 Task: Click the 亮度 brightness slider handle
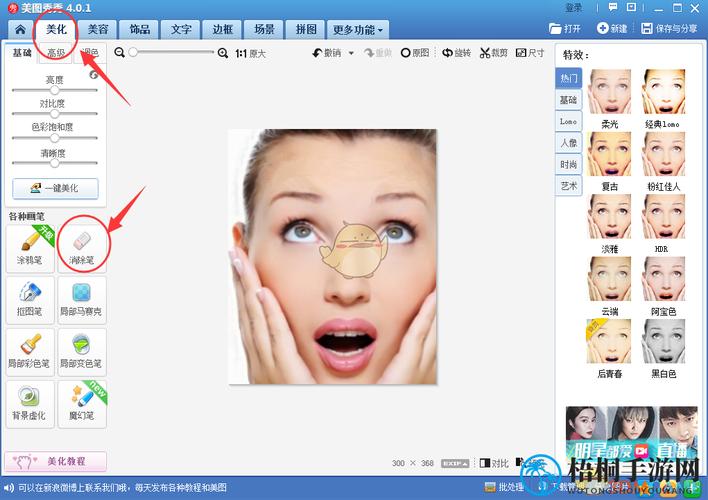[x=55, y=90]
